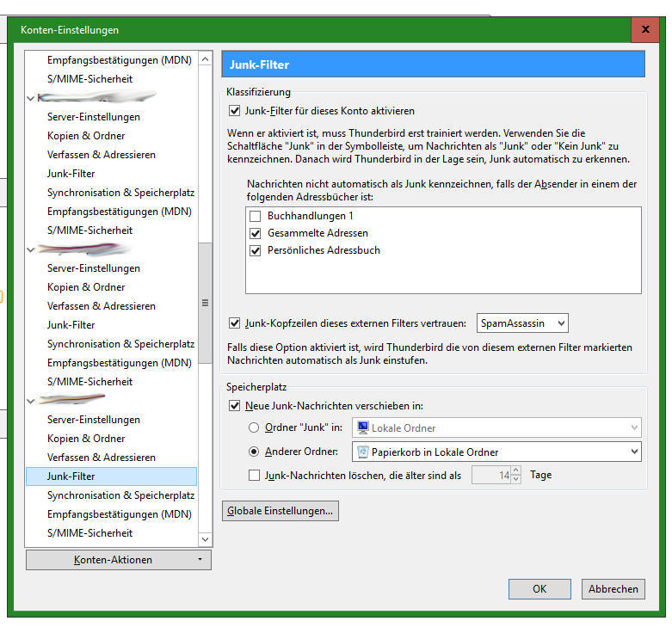Click the Papierkorb trash icon
This screenshot has height=627, width=672.
pos(362,452)
